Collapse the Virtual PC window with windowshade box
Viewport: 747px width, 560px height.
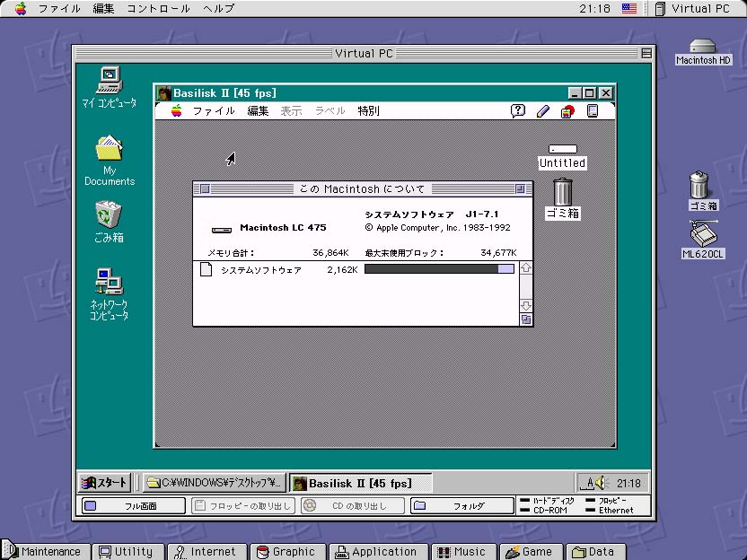click(646, 53)
